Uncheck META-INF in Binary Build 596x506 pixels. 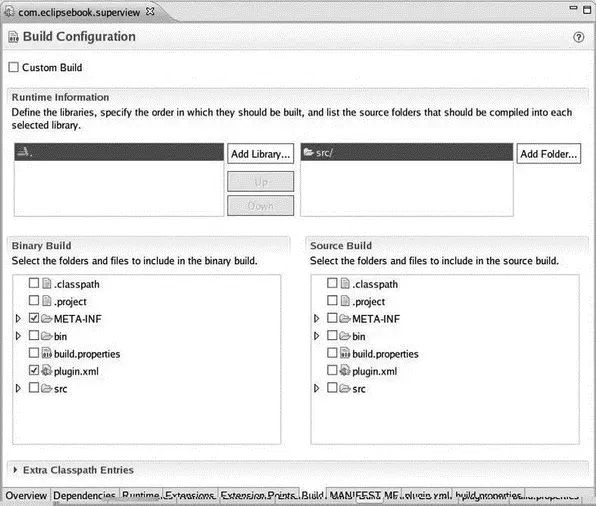[34, 318]
